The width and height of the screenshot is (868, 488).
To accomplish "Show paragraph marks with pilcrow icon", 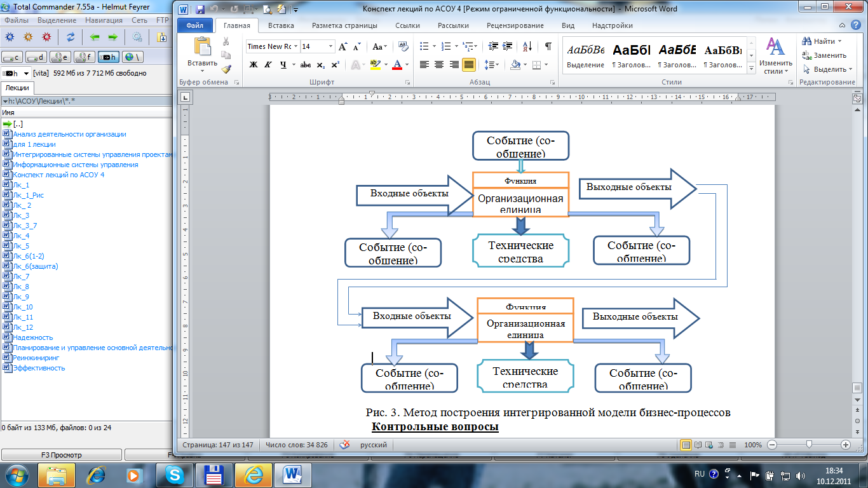I will (x=548, y=46).
